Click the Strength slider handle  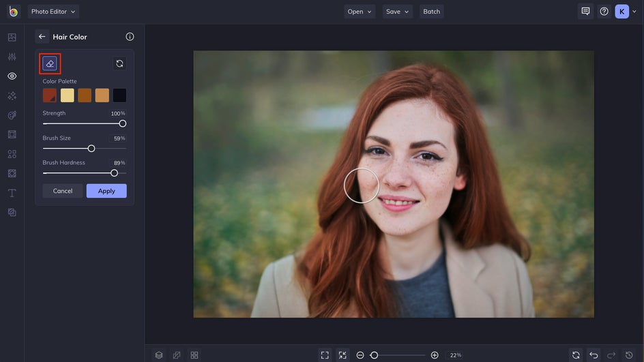122,123
